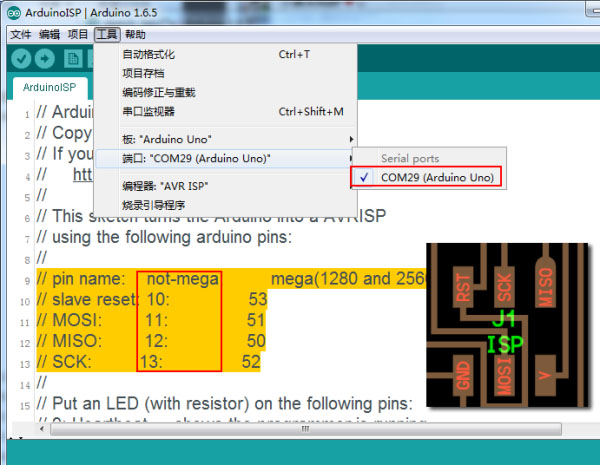Choose 编码修正与重载 entry
600x465 pixels.
226,92
